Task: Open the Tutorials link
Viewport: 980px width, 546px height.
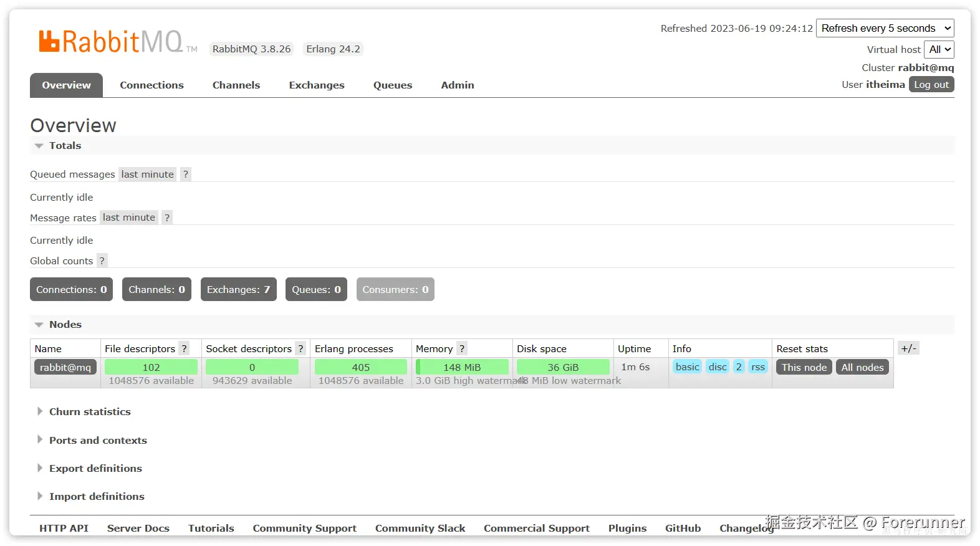Action: coord(211,528)
